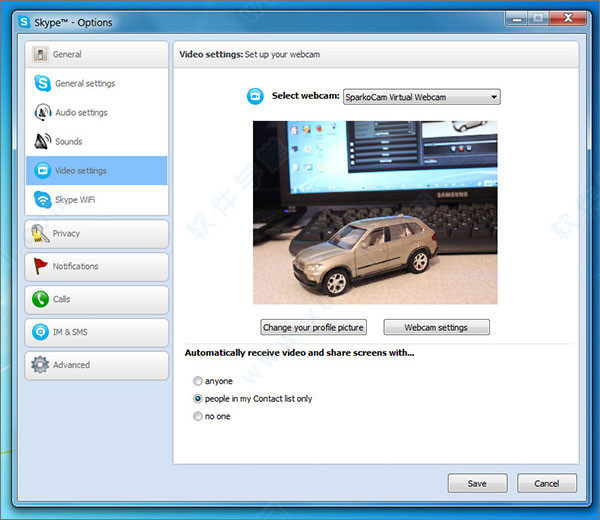Open Webcam settings button

click(x=437, y=327)
